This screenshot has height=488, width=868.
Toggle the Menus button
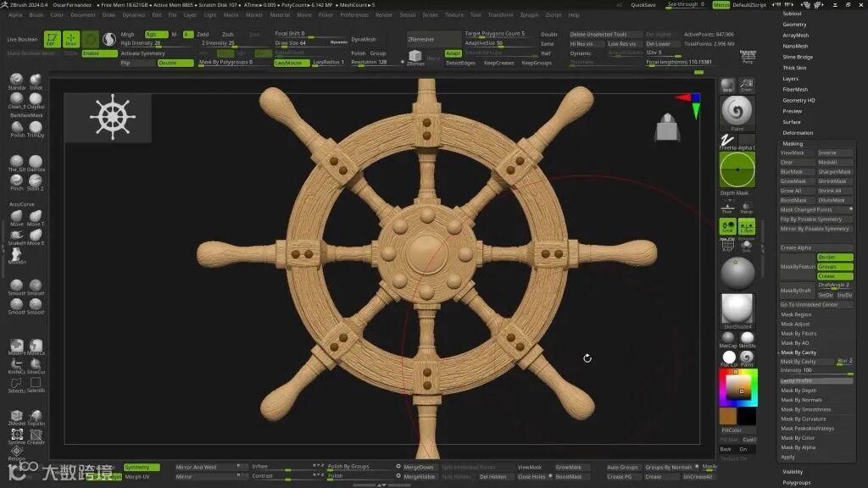[721, 4]
